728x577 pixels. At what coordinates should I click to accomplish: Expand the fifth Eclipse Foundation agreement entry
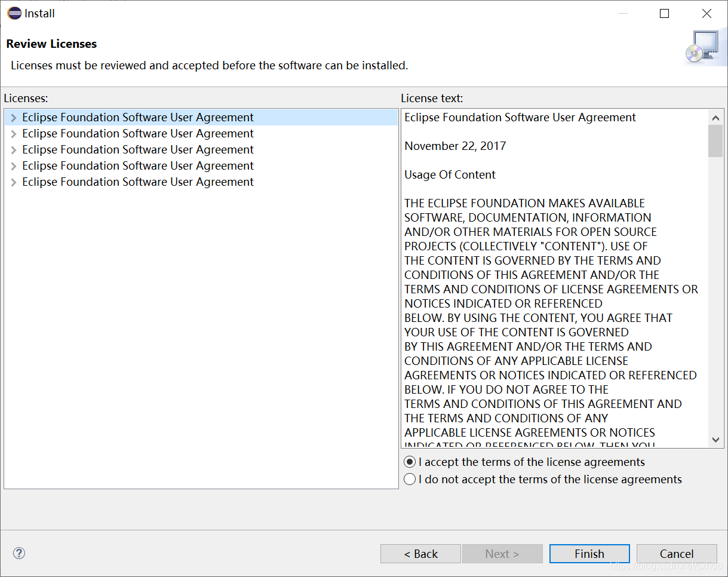pyautogui.click(x=13, y=182)
